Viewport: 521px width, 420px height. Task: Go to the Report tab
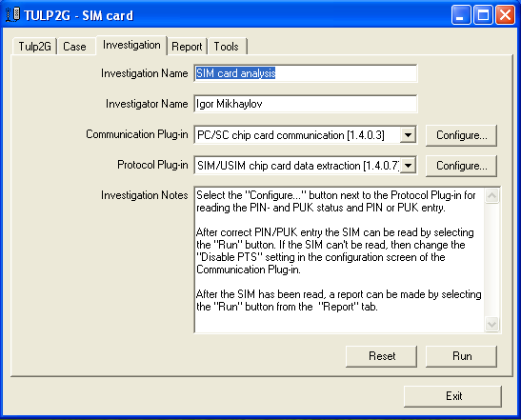[187, 47]
